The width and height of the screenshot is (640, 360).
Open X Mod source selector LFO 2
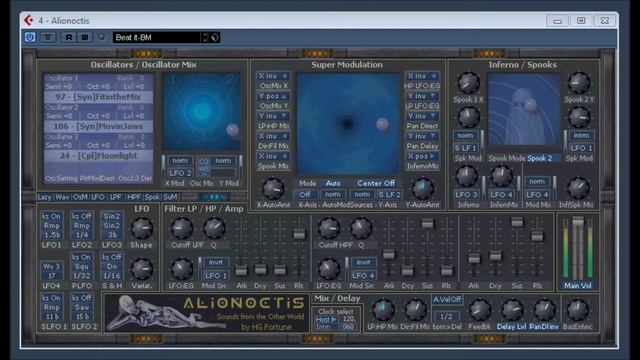pos(180,173)
